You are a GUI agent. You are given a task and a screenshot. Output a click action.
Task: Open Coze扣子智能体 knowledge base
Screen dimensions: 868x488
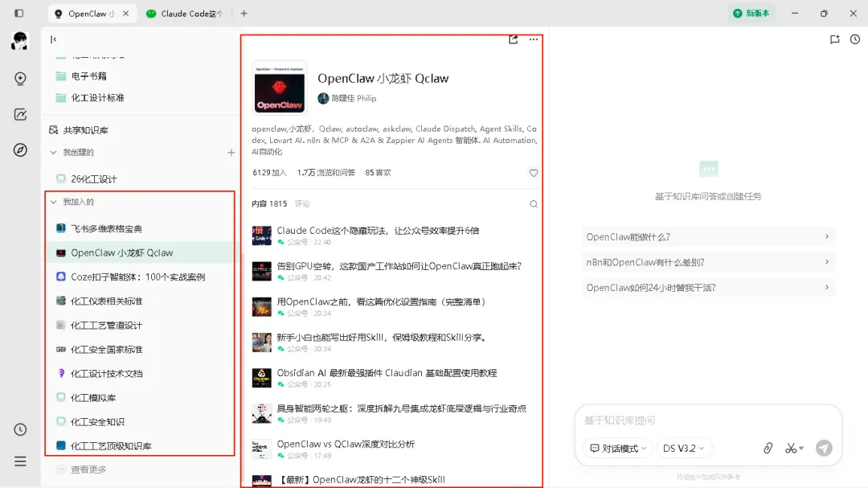pos(140,277)
